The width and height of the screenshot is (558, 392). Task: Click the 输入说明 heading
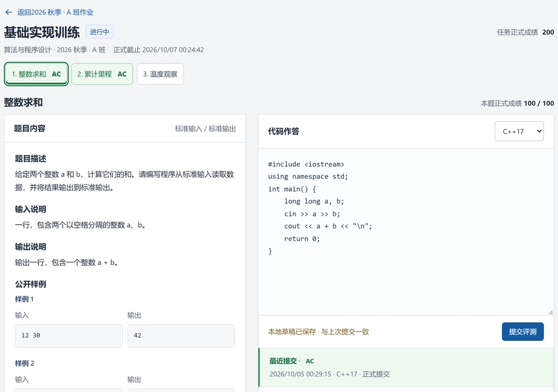(x=31, y=209)
